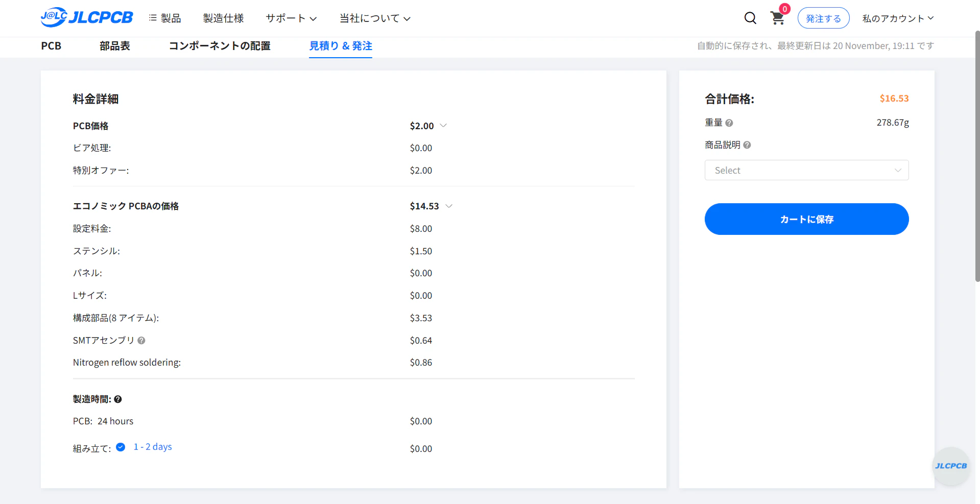Click PCB: 24 hours text

(103, 421)
